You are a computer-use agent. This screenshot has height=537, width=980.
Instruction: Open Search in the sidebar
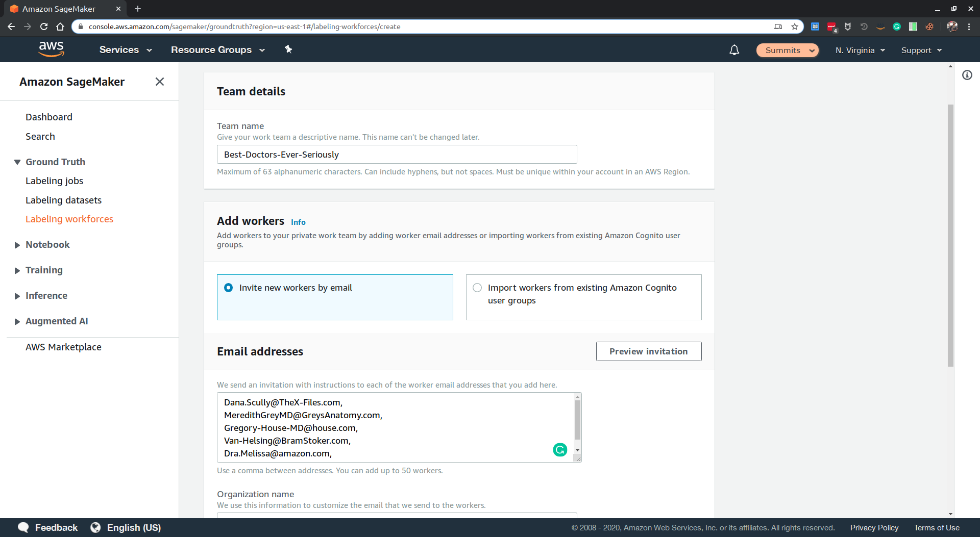pyautogui.click(x=40, y=137)
